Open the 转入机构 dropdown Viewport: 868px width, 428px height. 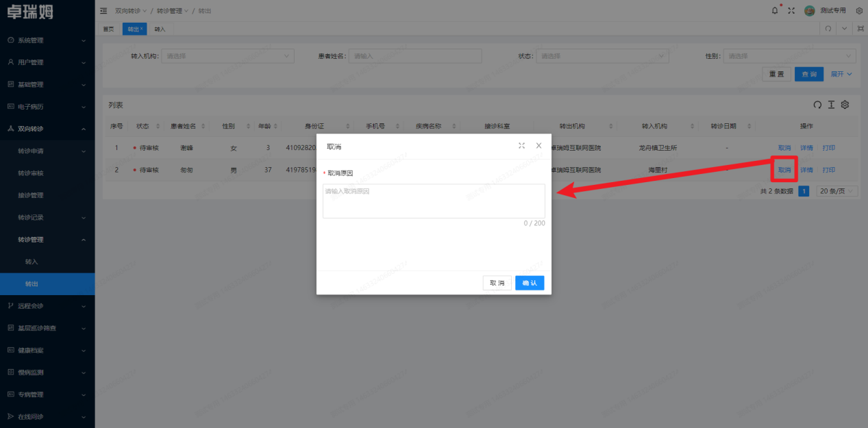[227, 56]
